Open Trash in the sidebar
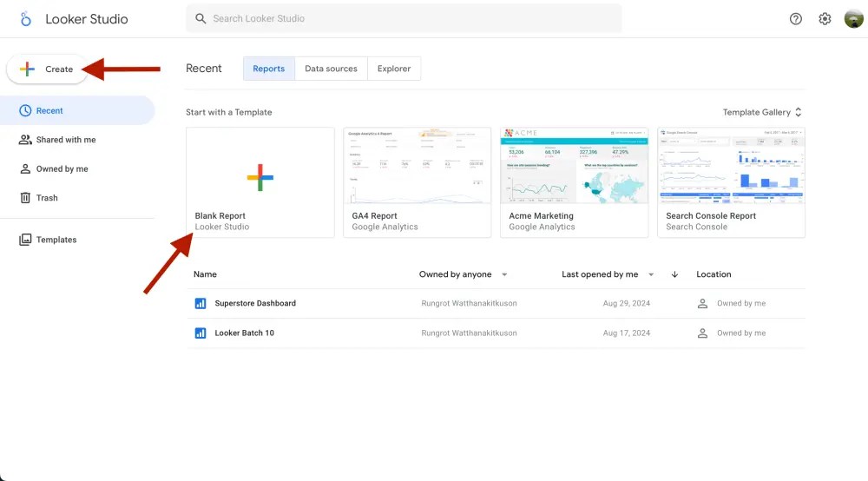 click(x=47, y=198)
